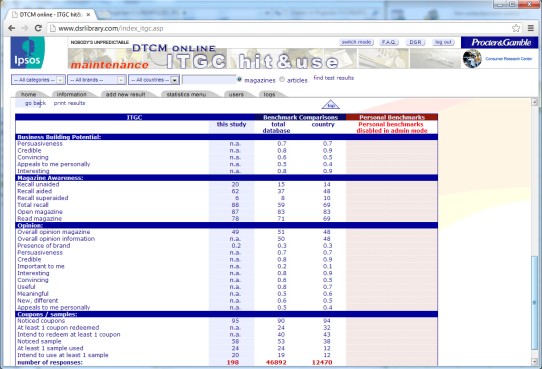Click the 12470 country responses value
Viewport: 542px width, 369px height.
tap(322, 362)
